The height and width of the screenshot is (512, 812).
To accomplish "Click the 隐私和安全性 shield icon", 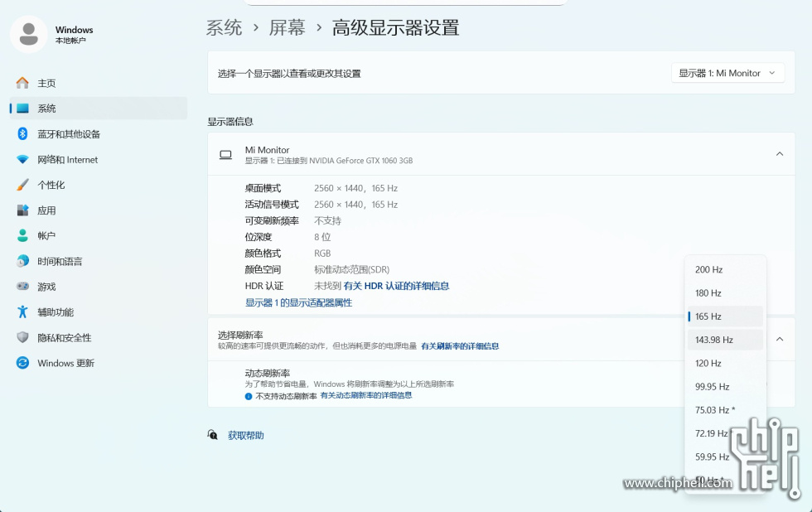I will (x=22, y=338).
